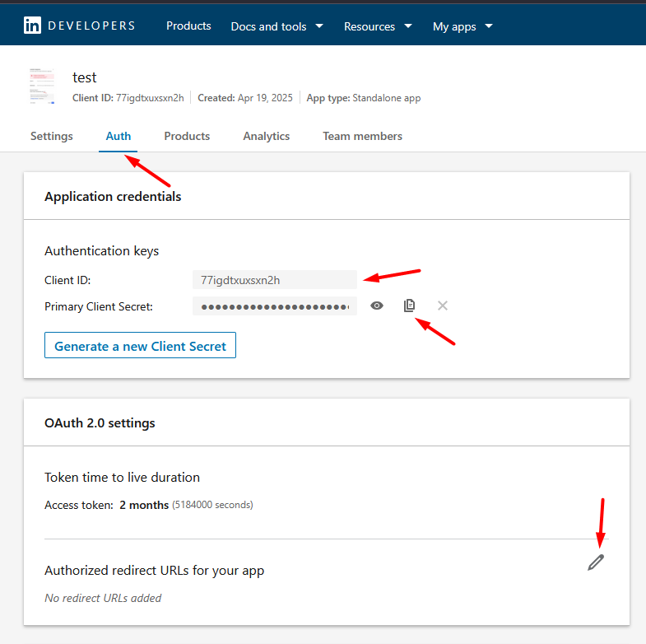Click Generate a new Client Secret button
This screenshot has height=644, width=646.
pyautogui.click(x=140, y=345)
